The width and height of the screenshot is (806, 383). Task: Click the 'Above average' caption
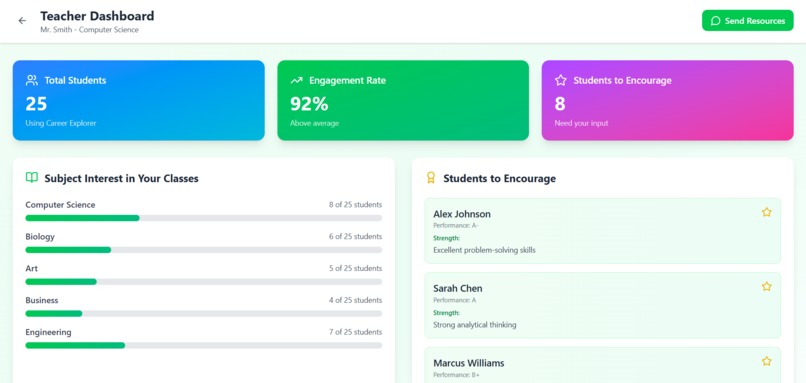pos(314,123)
